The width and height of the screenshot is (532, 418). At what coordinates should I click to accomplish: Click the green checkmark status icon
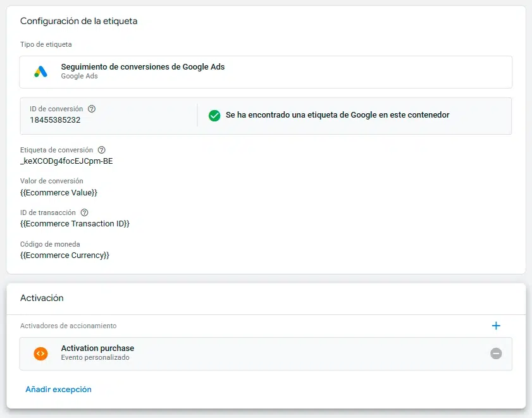coord(214,115)
